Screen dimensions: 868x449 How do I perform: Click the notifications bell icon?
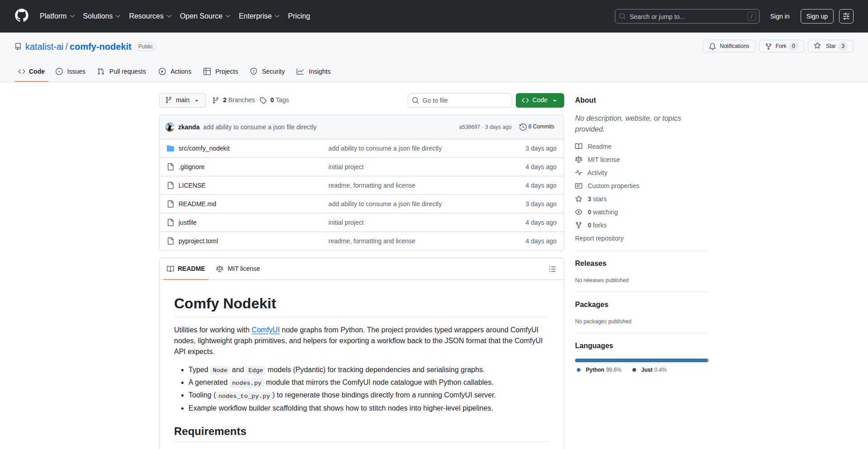(712, 46)
